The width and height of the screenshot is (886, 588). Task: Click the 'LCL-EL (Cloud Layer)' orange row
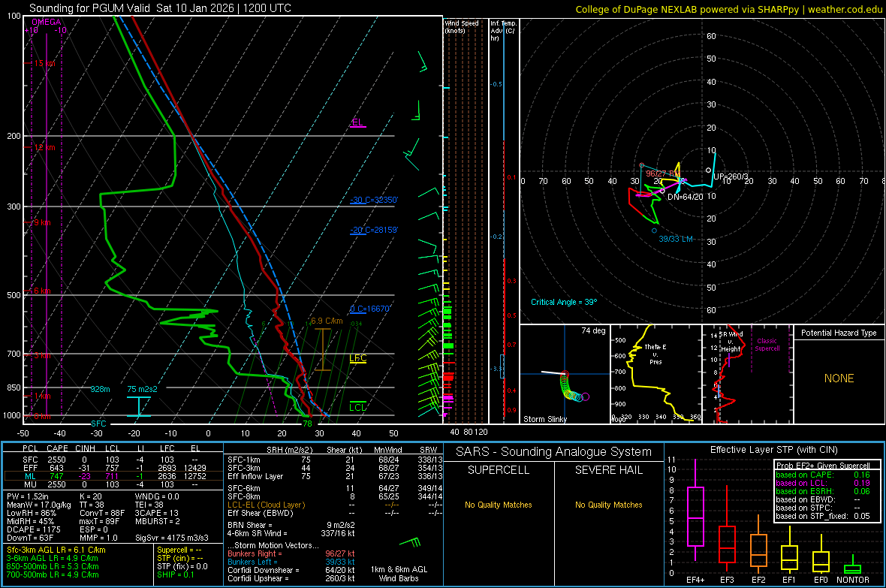point(335,505)
